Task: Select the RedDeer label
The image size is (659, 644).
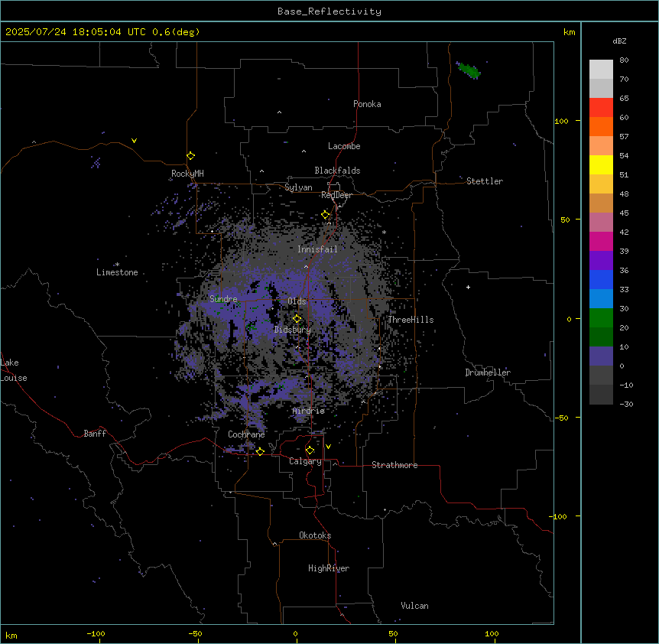Action: pos(336,195)
